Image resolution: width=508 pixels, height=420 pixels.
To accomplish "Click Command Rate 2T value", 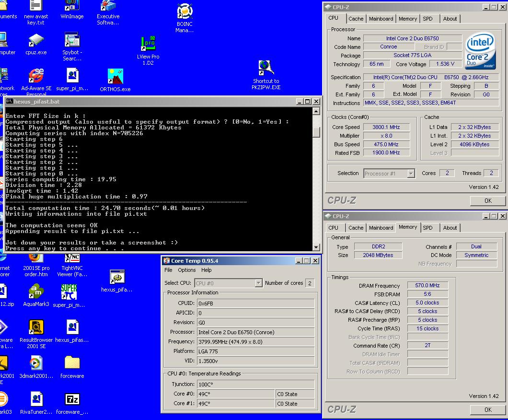I will 427,346.
